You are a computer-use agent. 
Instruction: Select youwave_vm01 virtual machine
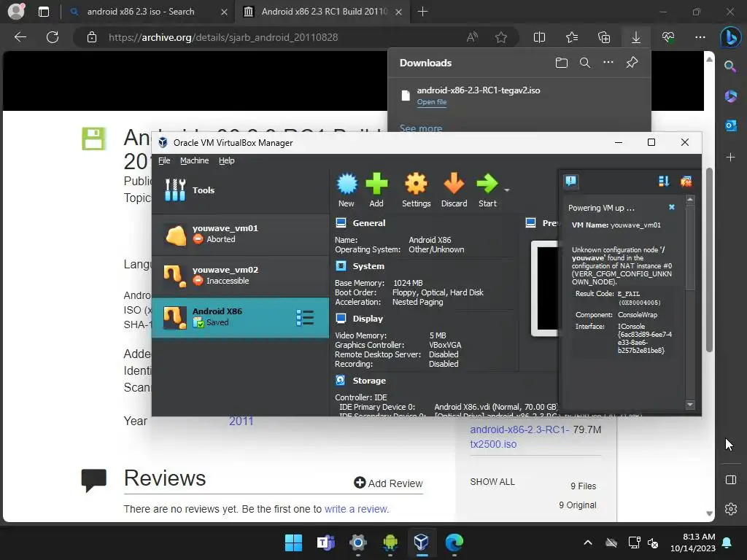pyautogui.click(x=240, y=234)
